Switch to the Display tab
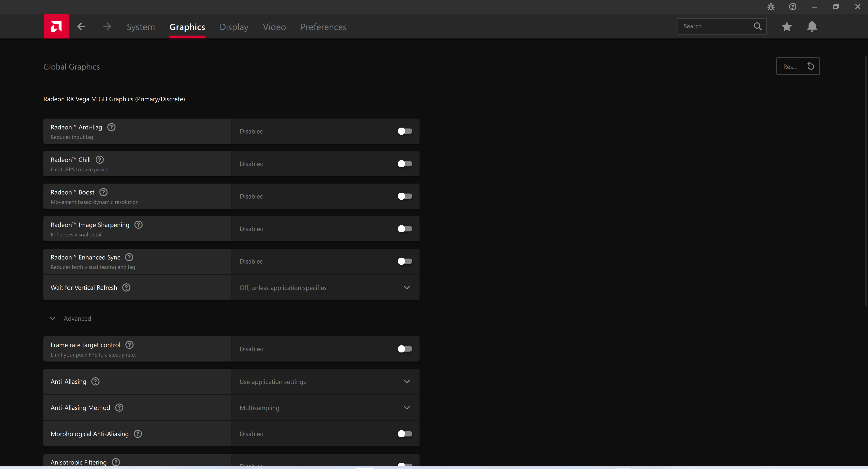Viewport: 868px width, 469px height. pyautogui.click(x=234, y=27)
